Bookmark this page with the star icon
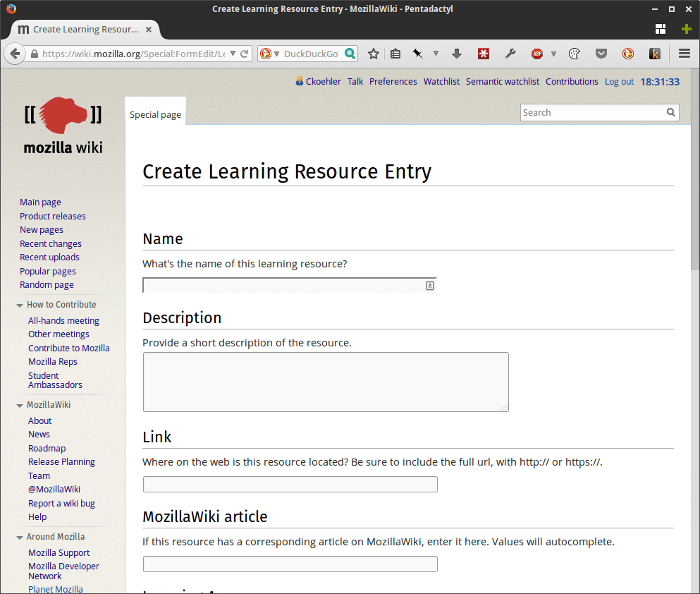This screenshot has height=594, width=700. point(373,54)
